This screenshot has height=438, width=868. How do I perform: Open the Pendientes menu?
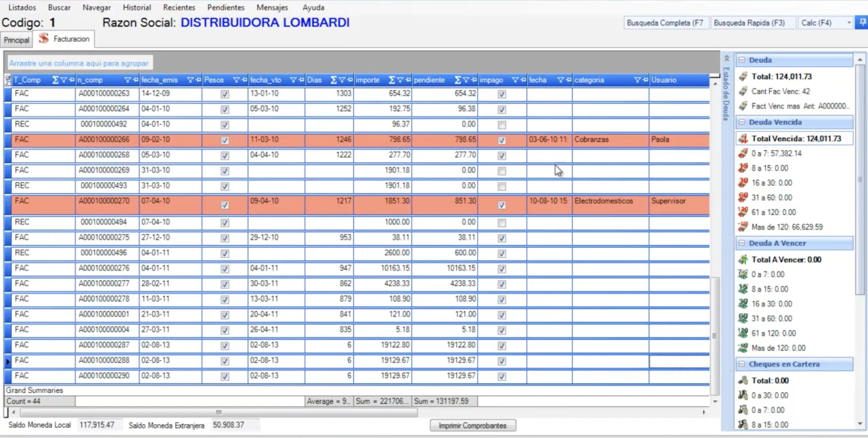(x=226, y=7)
